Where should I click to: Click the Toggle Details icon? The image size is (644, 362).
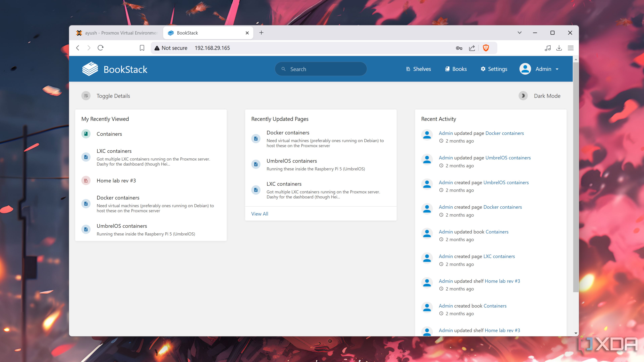point(86,96)
